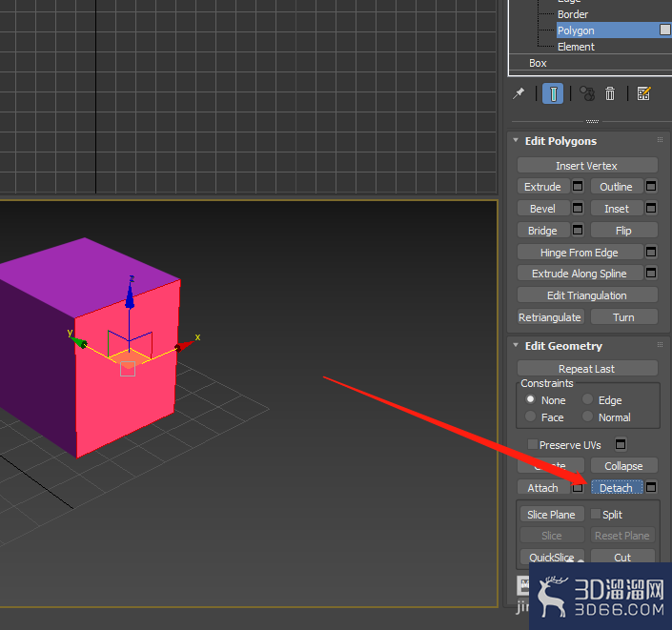Click the green Y axis gizmo arrow
The image size is (672, 630).
(x=78, y=341)
